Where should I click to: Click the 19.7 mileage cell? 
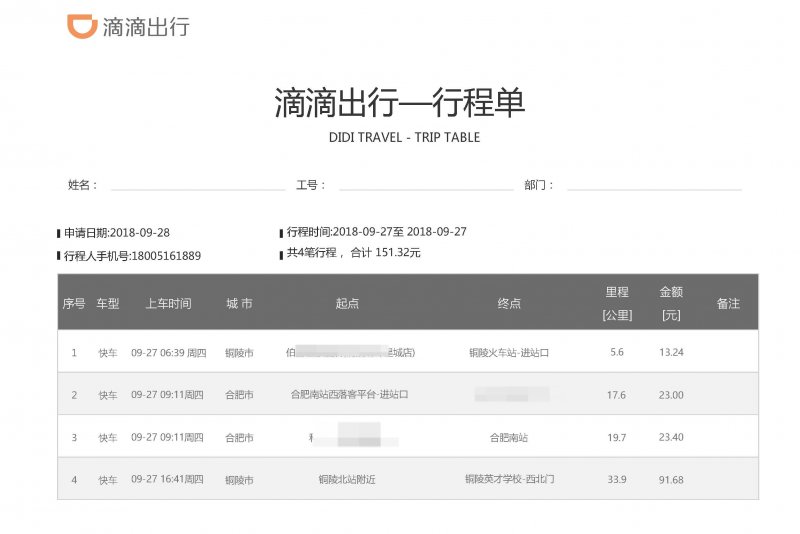point(617,438)
